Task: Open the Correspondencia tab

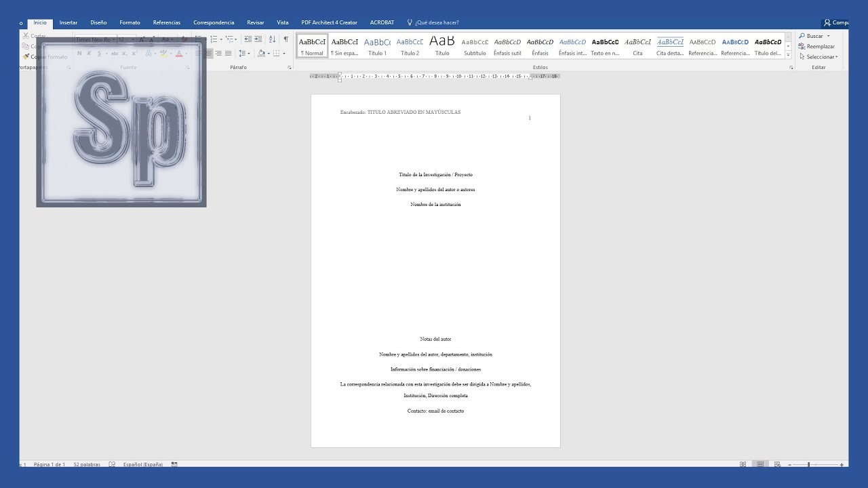Action: point(214,22)
